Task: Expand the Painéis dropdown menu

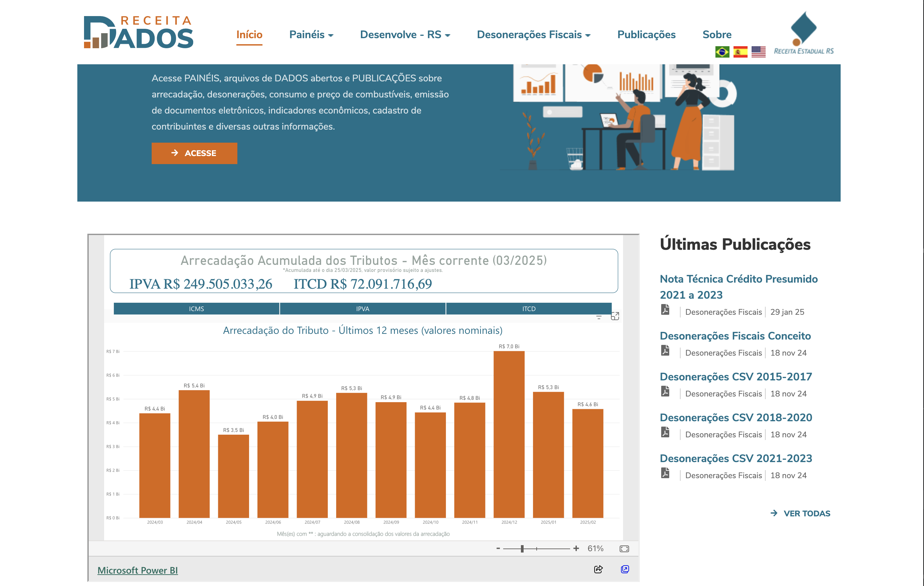Action: 311,34
